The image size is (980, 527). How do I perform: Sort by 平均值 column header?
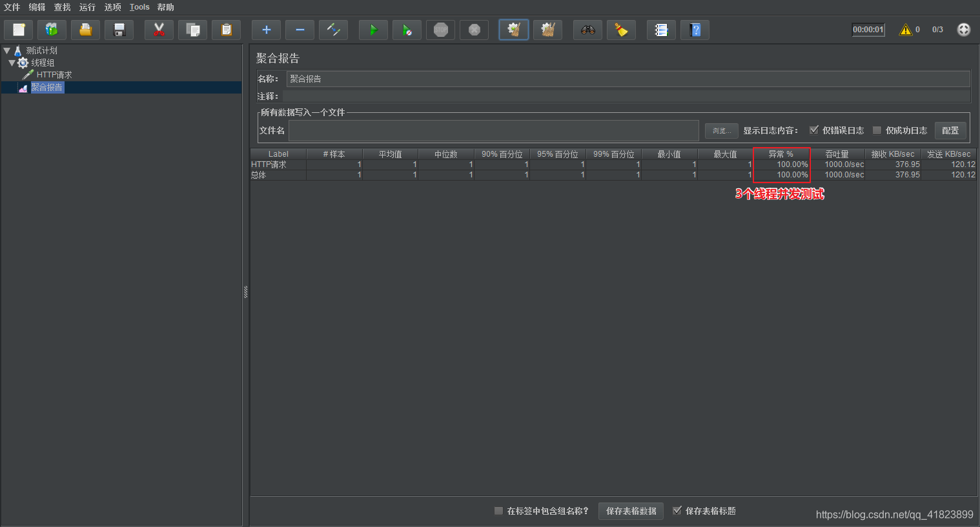tap(390, 154)
